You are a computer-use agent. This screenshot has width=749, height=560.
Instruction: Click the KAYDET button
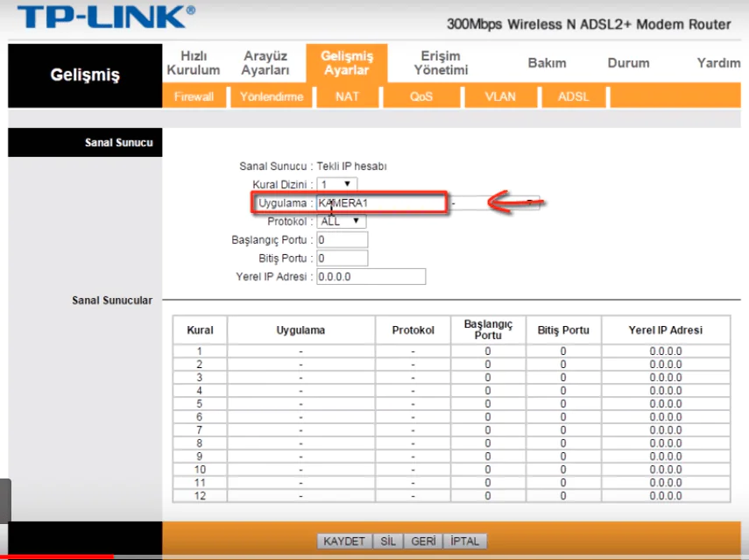[343, 541]
